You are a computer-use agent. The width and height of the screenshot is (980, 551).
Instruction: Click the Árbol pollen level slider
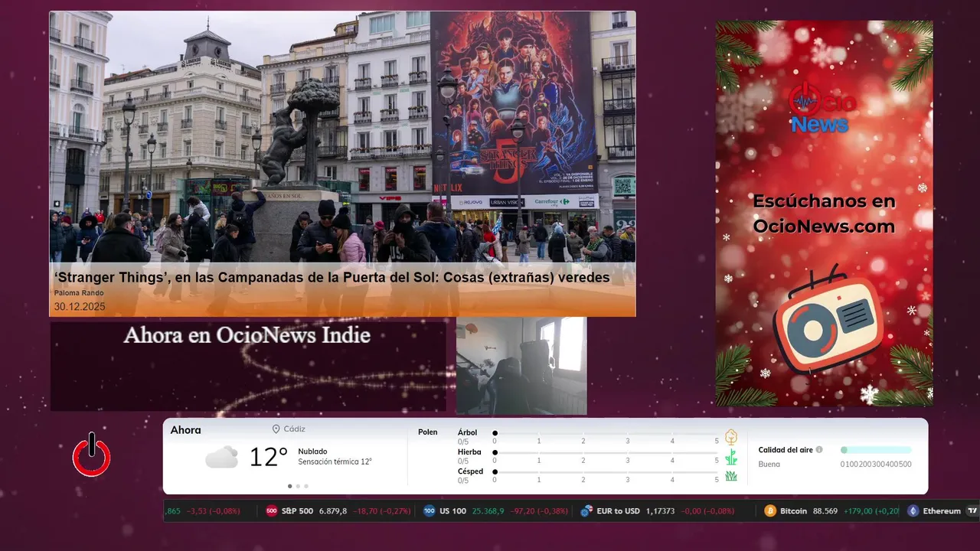pyautogui.click(x=606, y=433)
